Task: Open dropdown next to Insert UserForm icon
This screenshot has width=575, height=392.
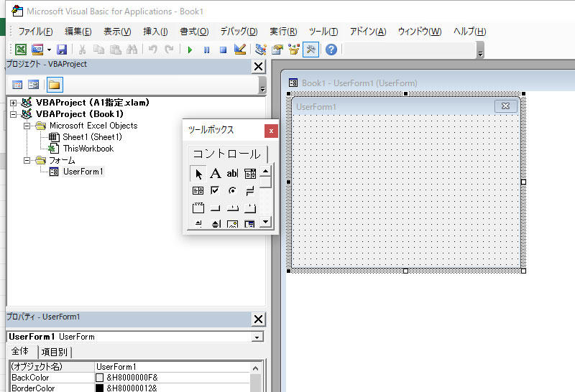Action: pos(49,50)
